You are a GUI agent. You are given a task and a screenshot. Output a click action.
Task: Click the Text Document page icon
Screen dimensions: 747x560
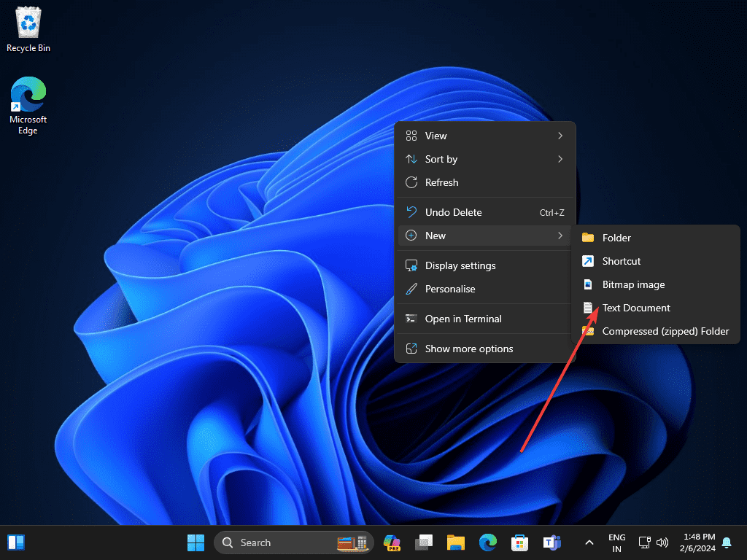(588, 308)
